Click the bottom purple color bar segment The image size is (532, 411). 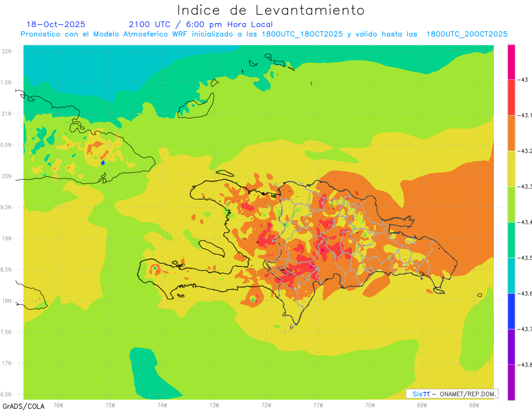[511, 382]
